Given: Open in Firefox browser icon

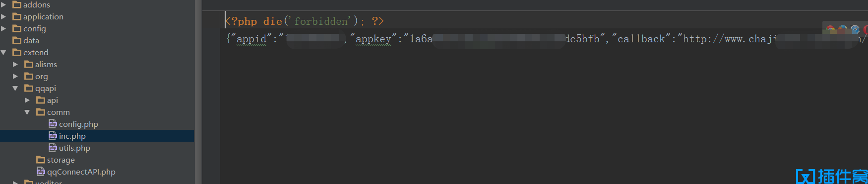Looking at the screenshot, I should 843,29.
